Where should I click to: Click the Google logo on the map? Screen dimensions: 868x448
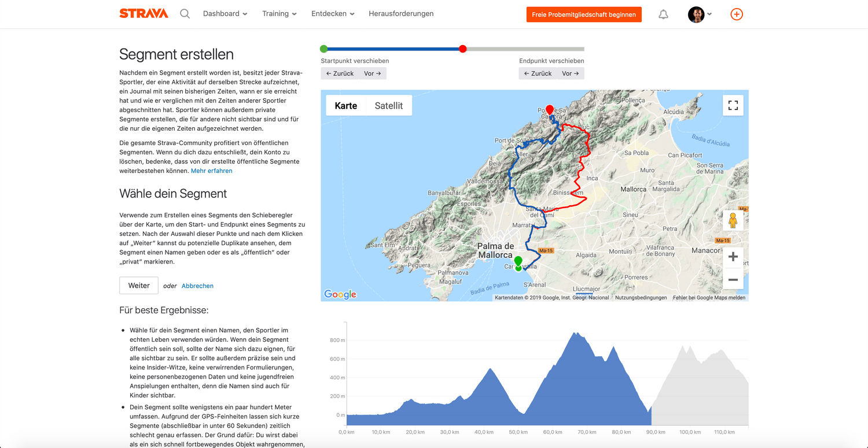(340, 294)
